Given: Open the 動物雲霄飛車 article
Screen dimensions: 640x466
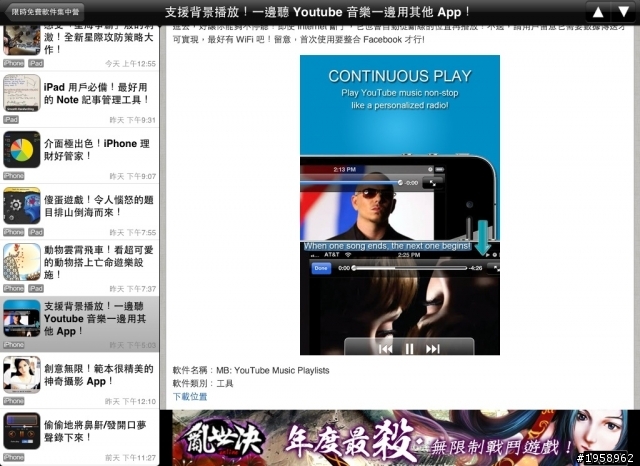Looking at the screenshot, I should click(80, 268).
